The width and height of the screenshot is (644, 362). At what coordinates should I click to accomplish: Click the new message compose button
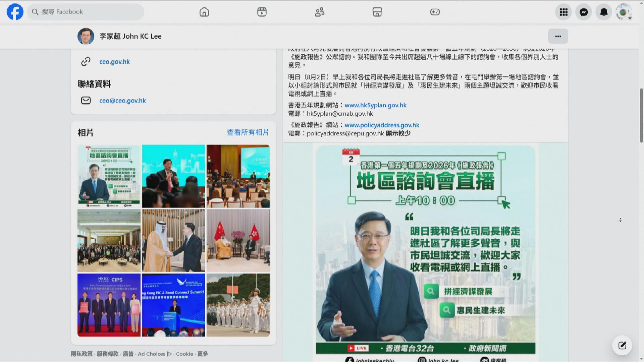[x=622, y=345]
